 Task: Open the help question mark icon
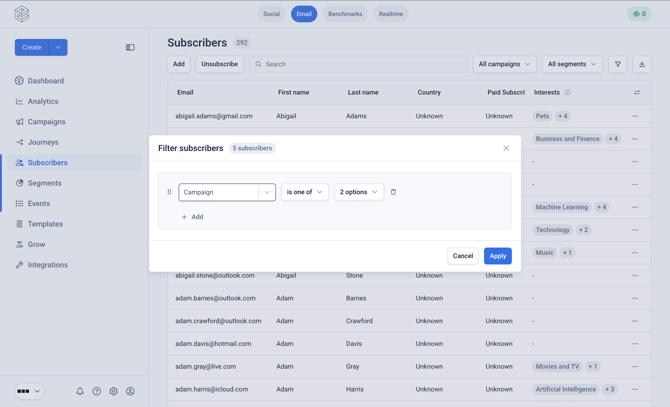(97, 391)
